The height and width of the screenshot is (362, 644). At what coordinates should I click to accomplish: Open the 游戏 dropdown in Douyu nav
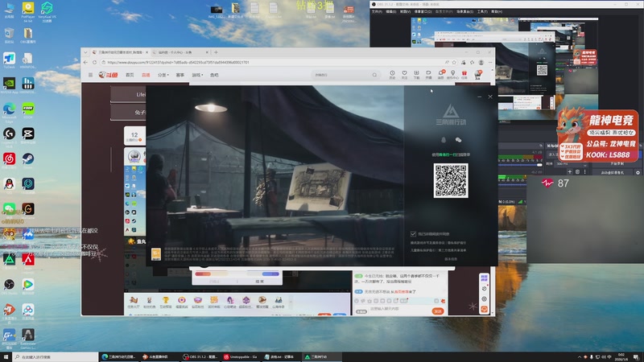197,75
